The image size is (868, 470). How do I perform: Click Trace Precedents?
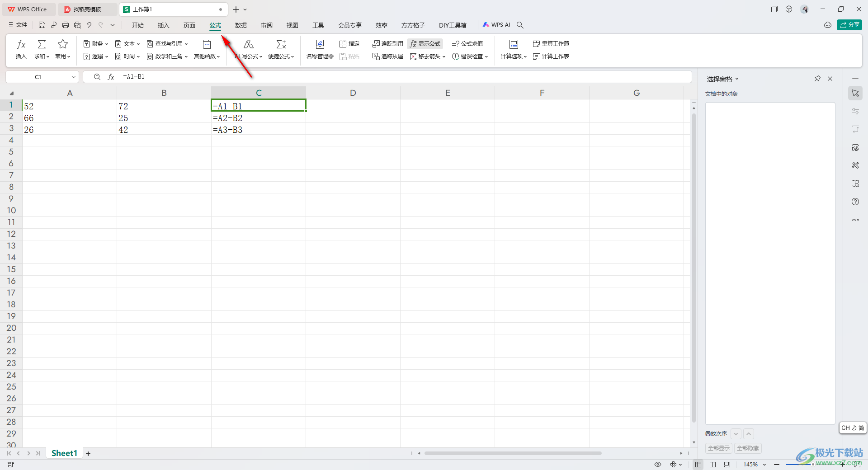pos(388,44)
